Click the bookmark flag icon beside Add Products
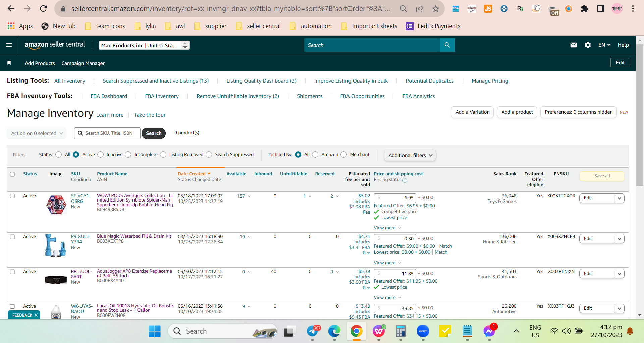Viewport: 644px width, 343px height. 9,63
